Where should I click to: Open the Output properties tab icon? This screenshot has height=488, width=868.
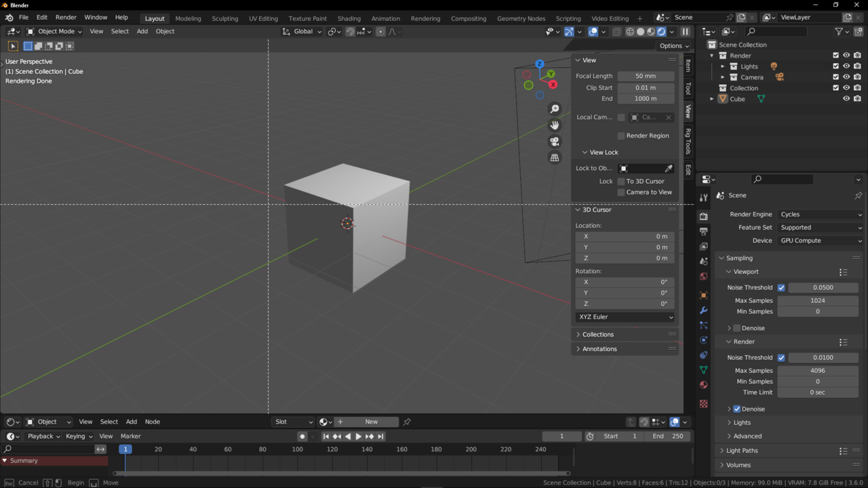tap(704, 232)
